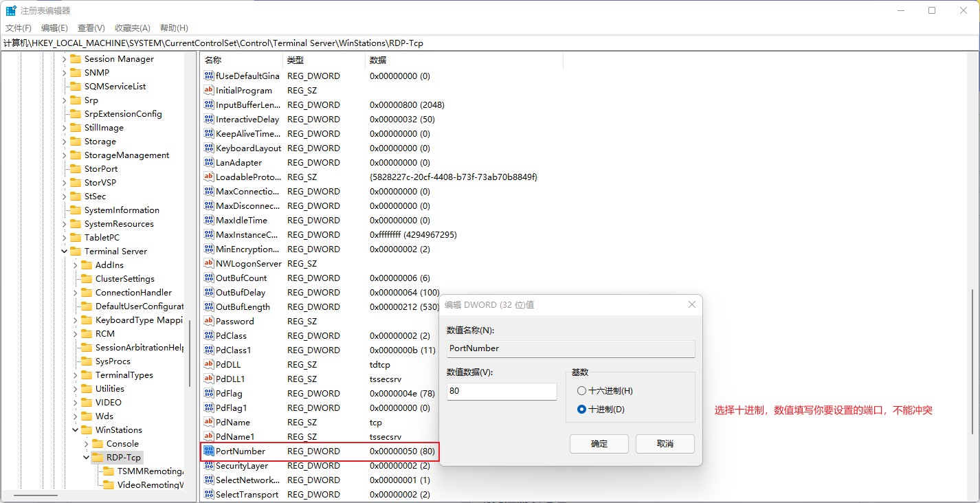
Task: Click the KeyboardLayout DWORD icon
Action: tap(209, 148)
